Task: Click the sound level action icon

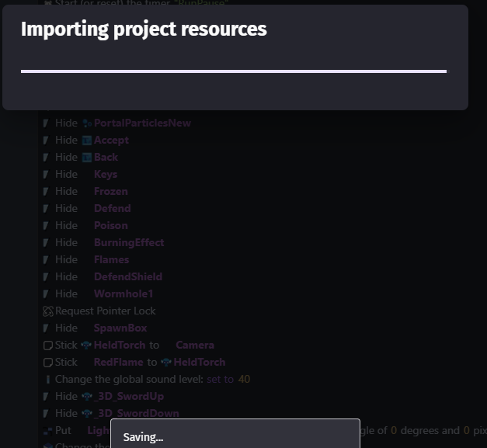Action: point(47,380)
